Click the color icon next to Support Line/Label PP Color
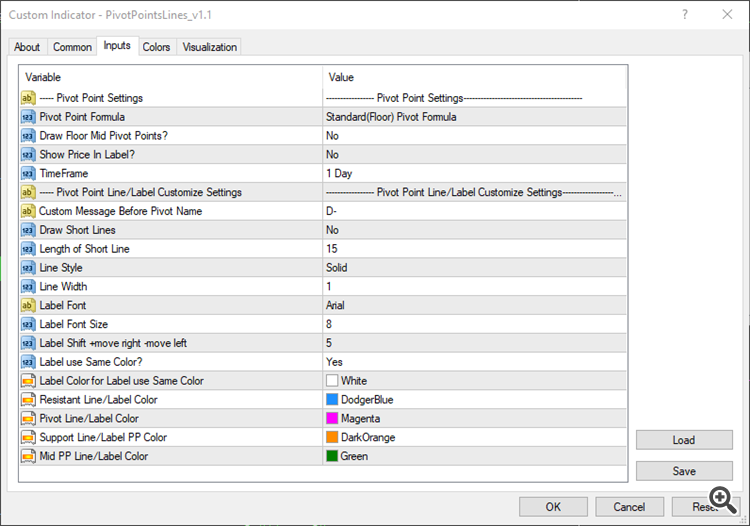This screenshot has width=750, height=526. tap(28, 438)
